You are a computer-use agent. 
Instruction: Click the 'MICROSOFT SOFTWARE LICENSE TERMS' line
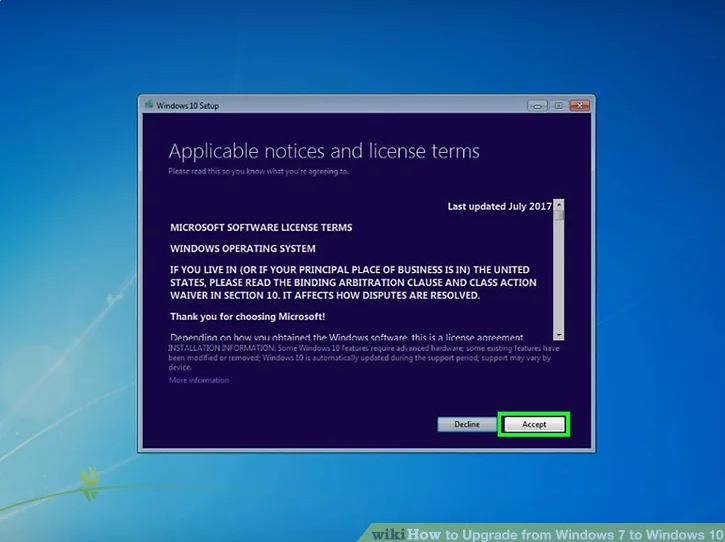tap(261, 227)
